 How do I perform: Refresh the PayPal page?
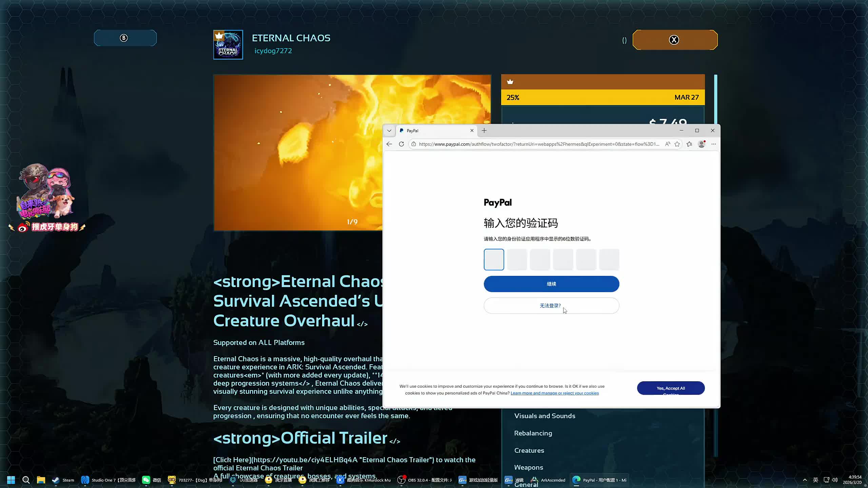(x=401, y=144)
